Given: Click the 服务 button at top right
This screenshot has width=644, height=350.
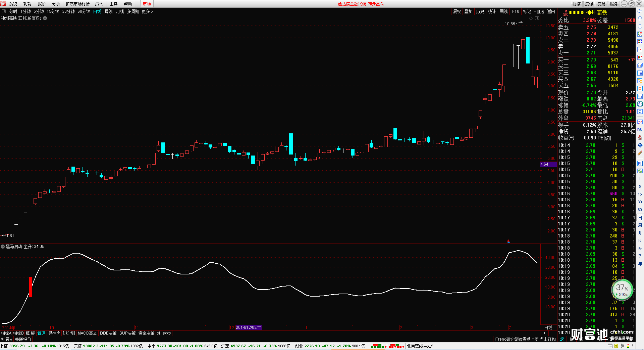Looking at the screenshot, I should click(614, 4).
